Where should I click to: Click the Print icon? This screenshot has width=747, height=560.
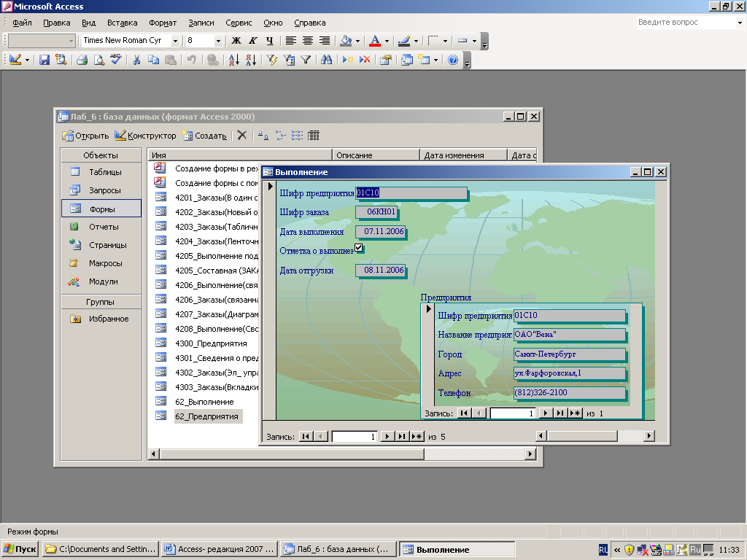click(x=82, y=61)
